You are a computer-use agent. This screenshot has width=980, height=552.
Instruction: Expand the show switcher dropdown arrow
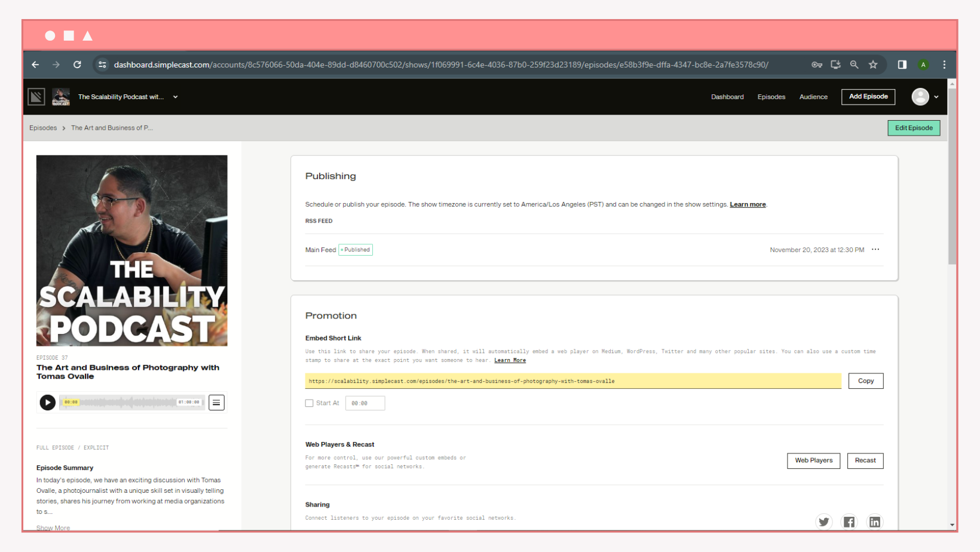[176, 97]
